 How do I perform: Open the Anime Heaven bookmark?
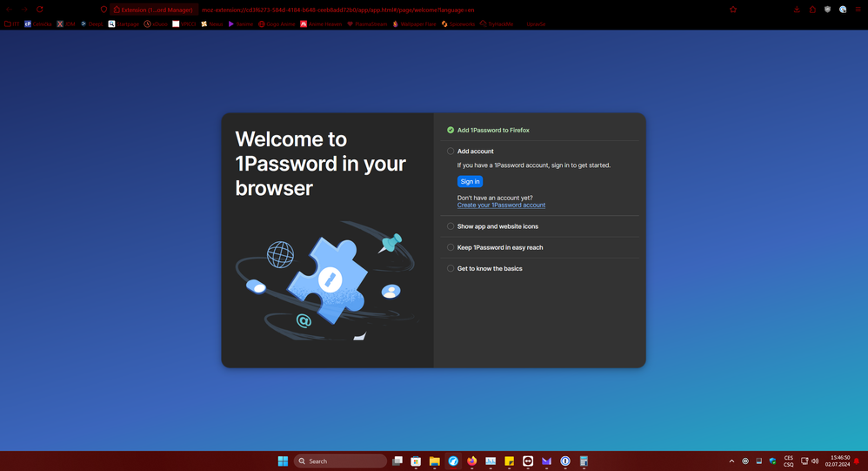point(321,24)
